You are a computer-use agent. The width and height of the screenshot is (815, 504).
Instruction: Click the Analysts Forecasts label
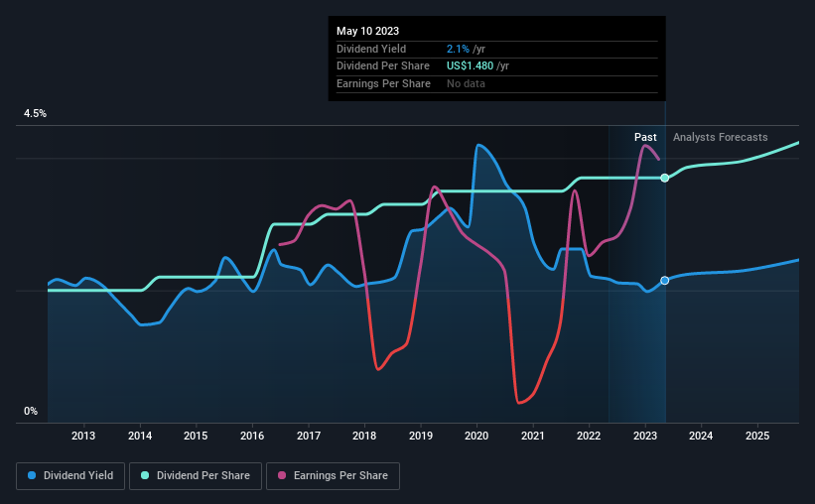click(x=721, y=137)
